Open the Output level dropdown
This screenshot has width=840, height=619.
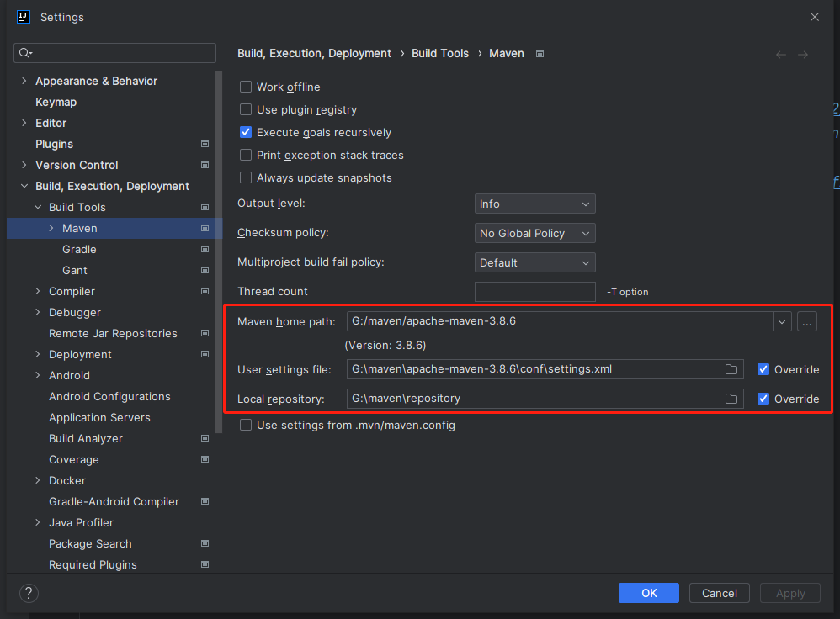534,204
